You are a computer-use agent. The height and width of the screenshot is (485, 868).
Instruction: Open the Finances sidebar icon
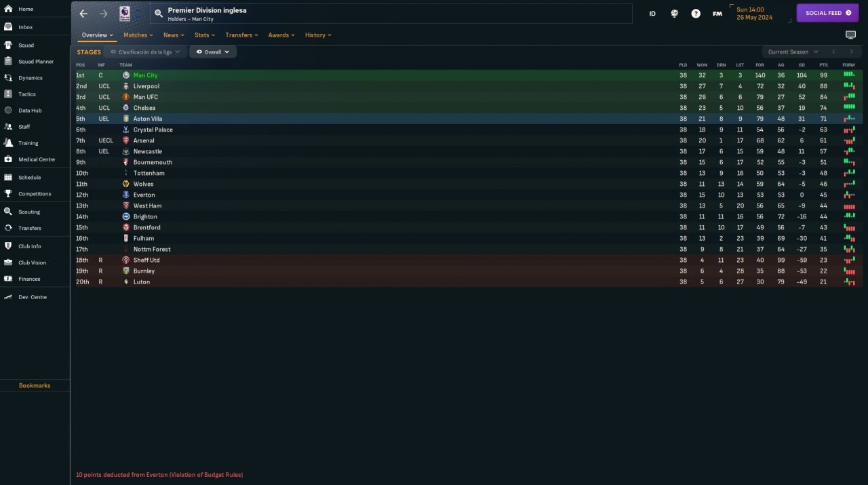(x=8, y=279)
